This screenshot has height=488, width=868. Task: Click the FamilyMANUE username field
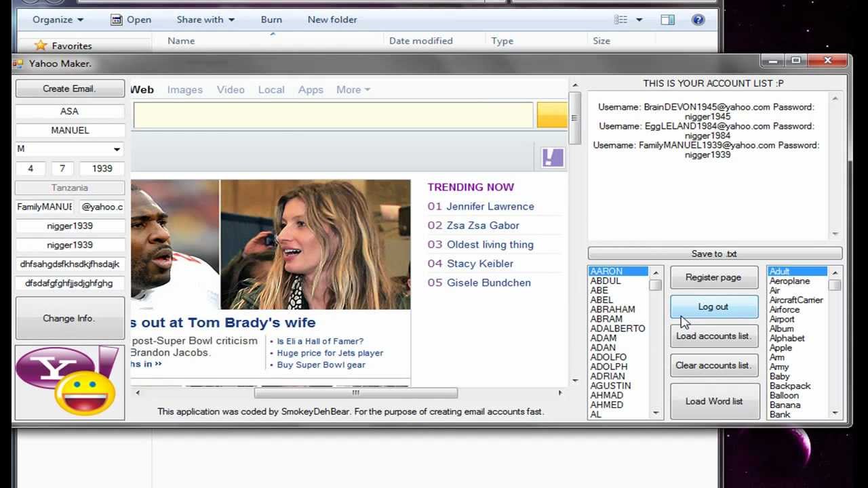click(x=45, y=207)
